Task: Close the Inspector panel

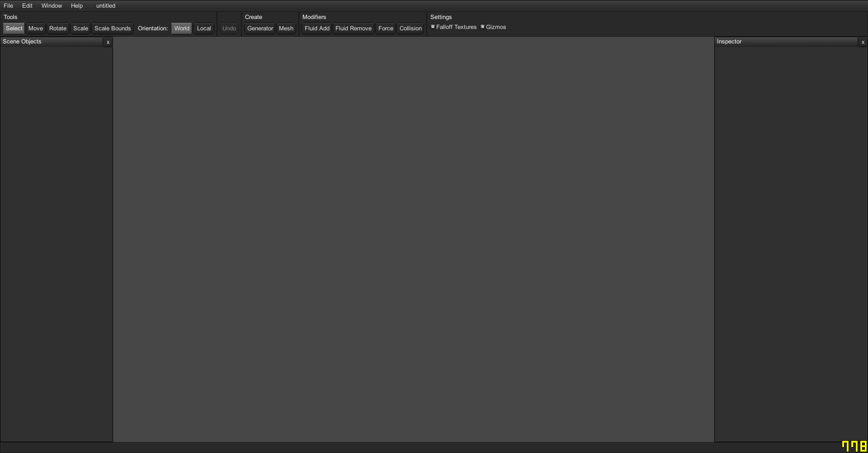Action: 863,42
